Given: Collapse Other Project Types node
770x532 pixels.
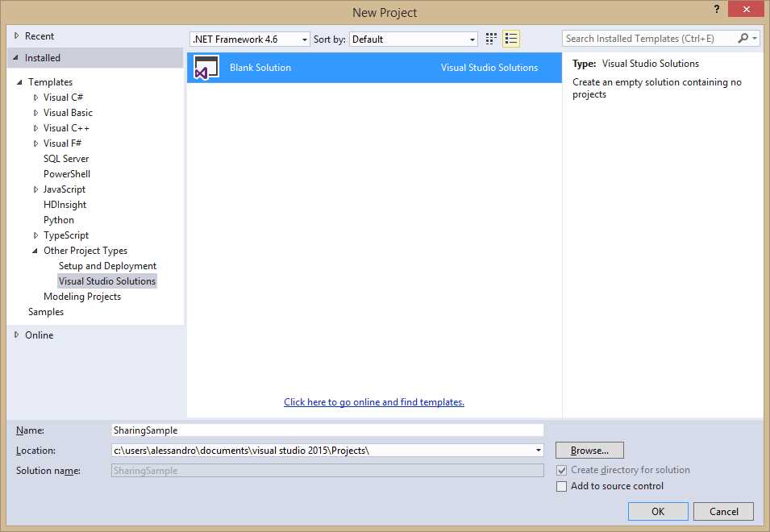Looking at the screenshot, I should (35, 251).
